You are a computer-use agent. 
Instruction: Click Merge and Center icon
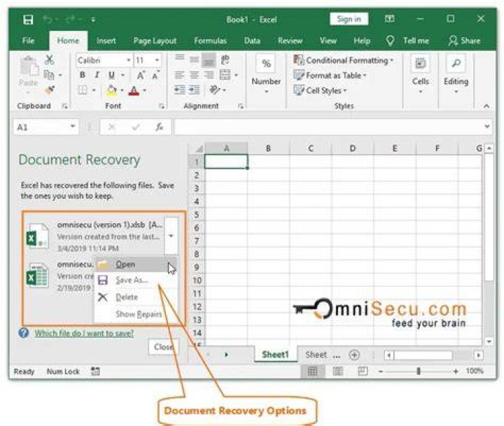[225, 75]
